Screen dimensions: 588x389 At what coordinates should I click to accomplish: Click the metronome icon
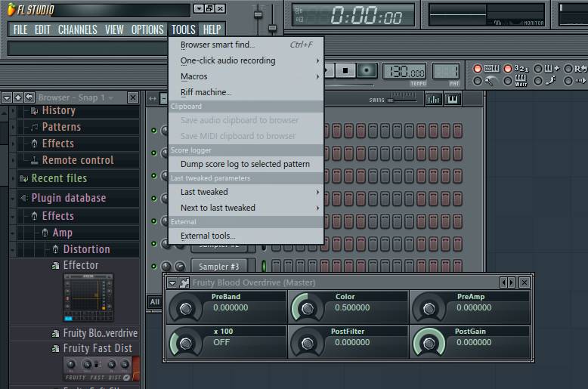490,81
